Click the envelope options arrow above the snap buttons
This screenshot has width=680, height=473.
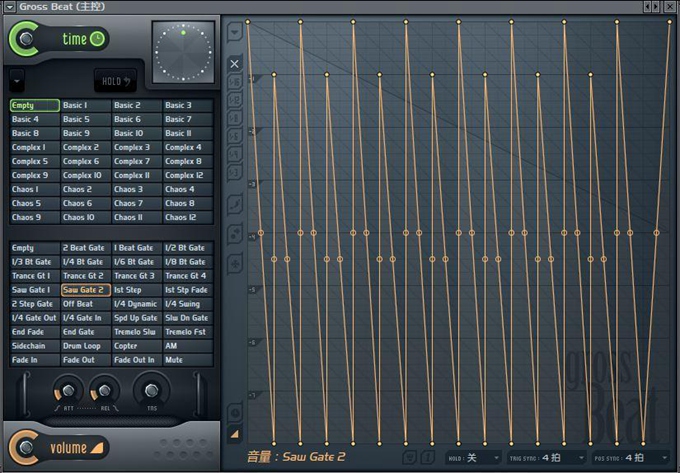(235, 33)
